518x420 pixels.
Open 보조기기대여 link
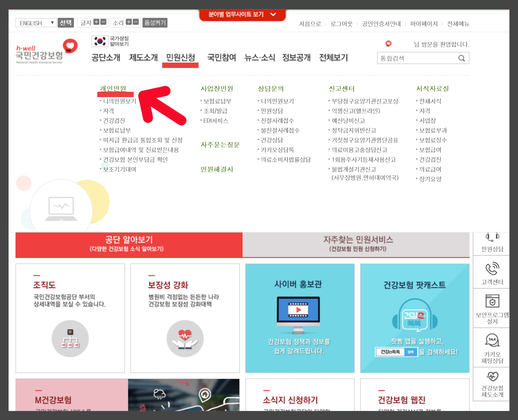120,169
